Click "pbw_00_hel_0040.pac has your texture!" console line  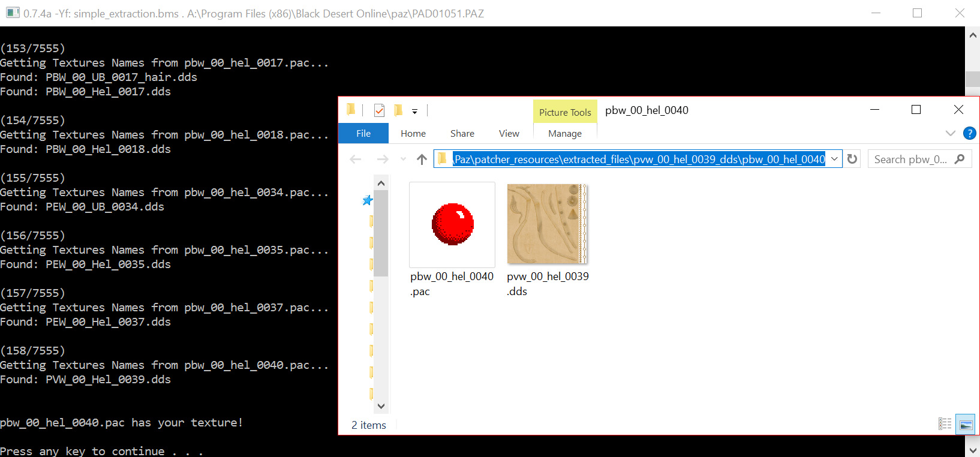pyautogui.click(x=121, y=423)
